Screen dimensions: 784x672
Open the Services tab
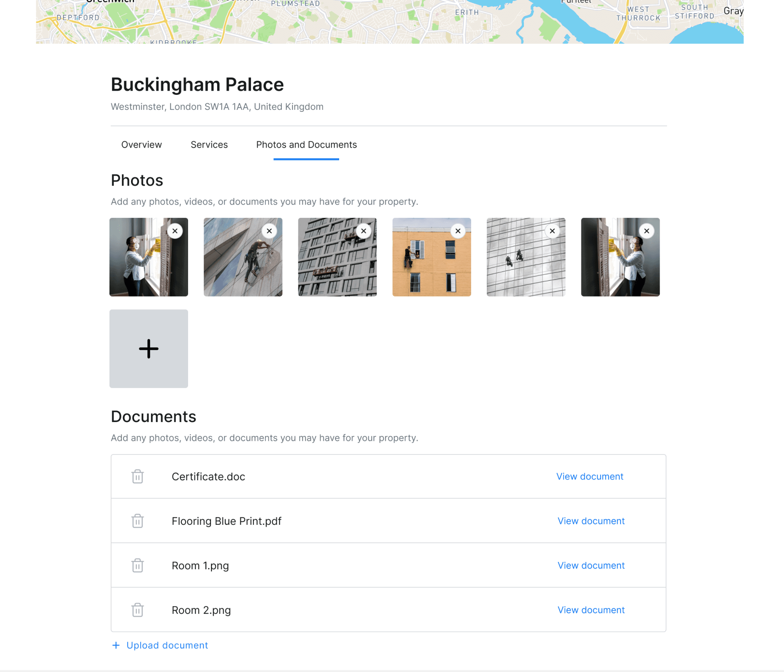point(209,145)
